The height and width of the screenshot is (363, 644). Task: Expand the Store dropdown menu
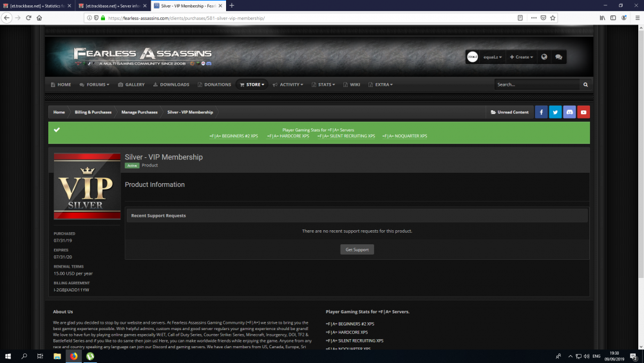252,84
